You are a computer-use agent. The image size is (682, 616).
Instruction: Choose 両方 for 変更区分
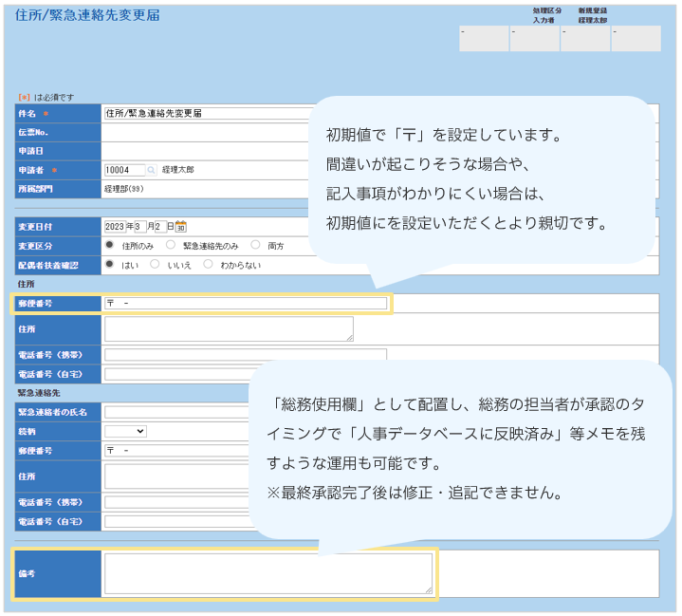[255, 245]
